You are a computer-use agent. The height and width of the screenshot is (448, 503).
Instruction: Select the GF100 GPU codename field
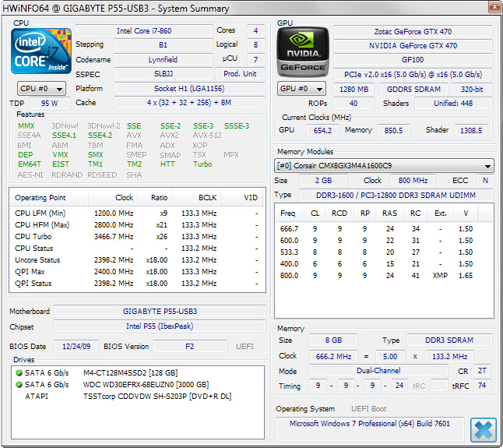(413, 60)
